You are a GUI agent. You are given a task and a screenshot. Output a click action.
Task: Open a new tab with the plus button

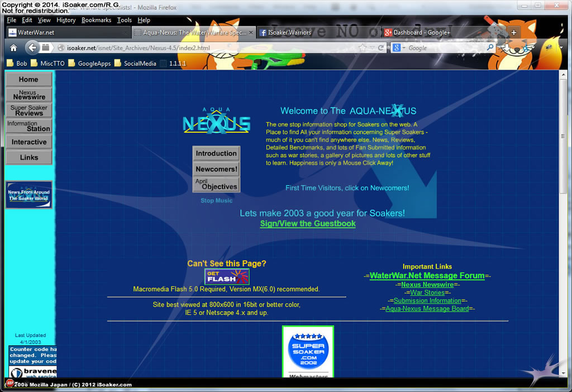514,32
